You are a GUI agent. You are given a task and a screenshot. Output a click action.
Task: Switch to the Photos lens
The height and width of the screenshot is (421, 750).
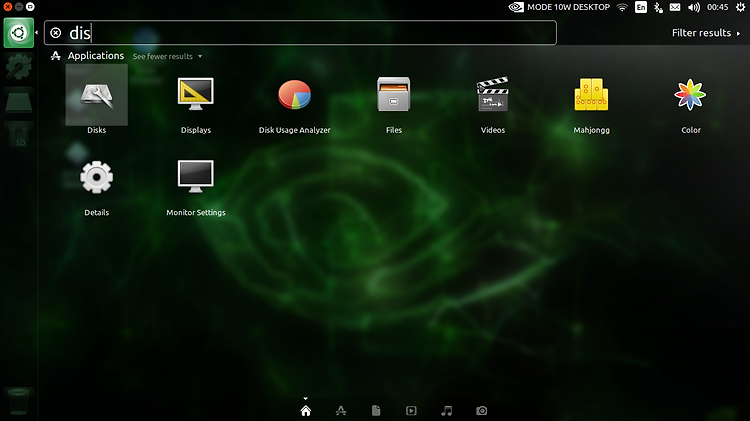482,410
